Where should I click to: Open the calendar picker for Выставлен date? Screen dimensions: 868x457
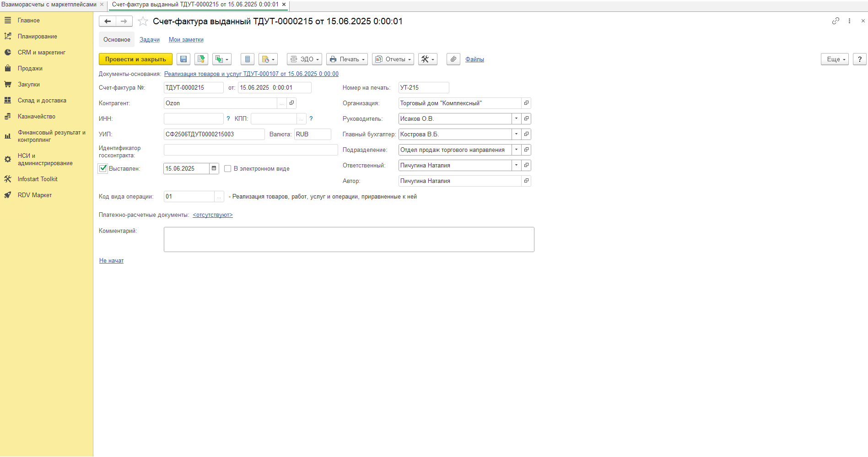tap(214, 168)
